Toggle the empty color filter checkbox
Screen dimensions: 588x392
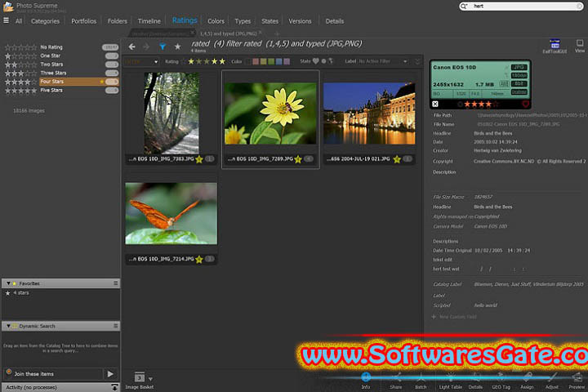coord(247,61)
